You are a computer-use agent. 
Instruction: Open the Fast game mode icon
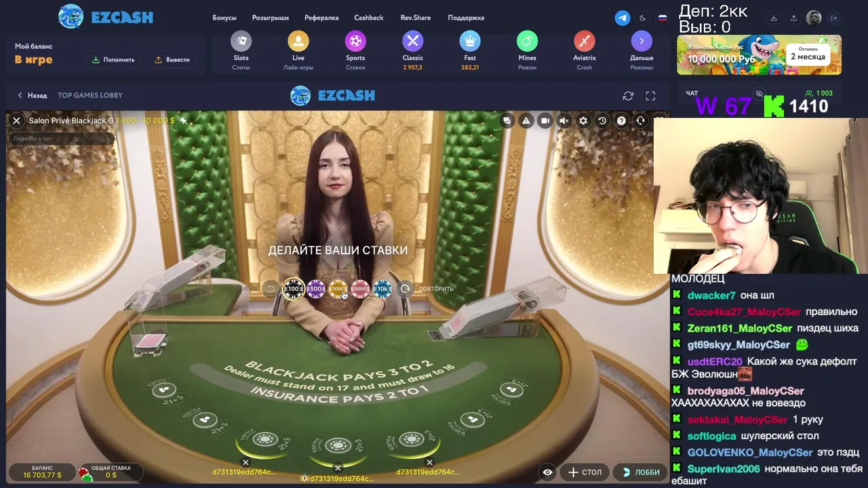point(470,41)
